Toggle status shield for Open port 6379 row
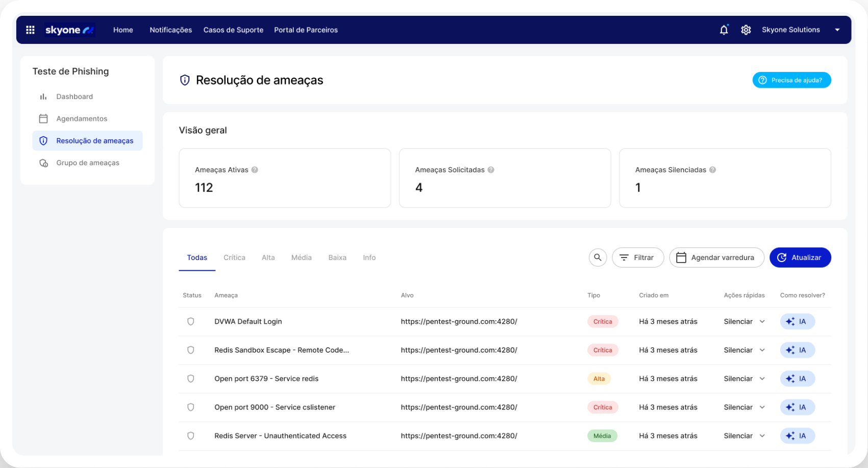Viewport: 868px width, 468px height. click(x=191, y=379)
